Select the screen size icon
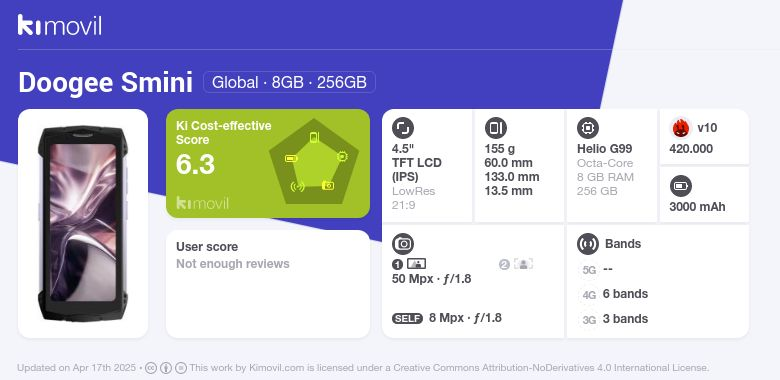 (403, 128)
